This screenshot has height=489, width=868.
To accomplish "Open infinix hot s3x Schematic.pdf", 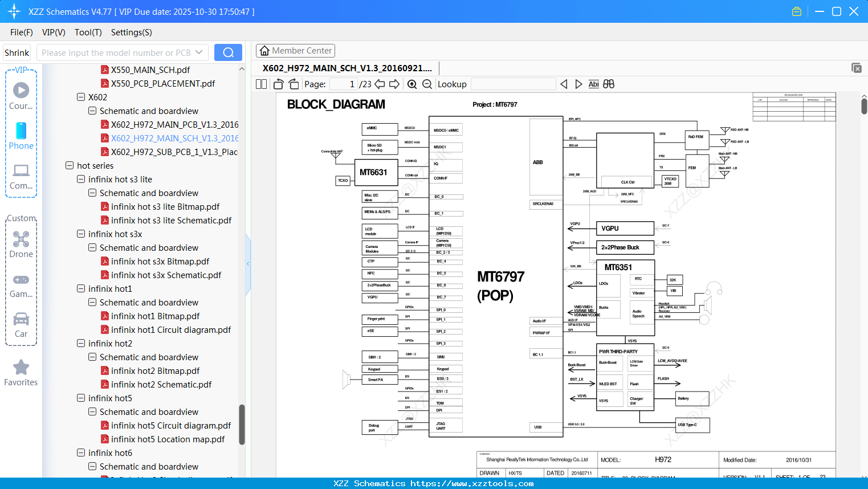I will point(161,275).
